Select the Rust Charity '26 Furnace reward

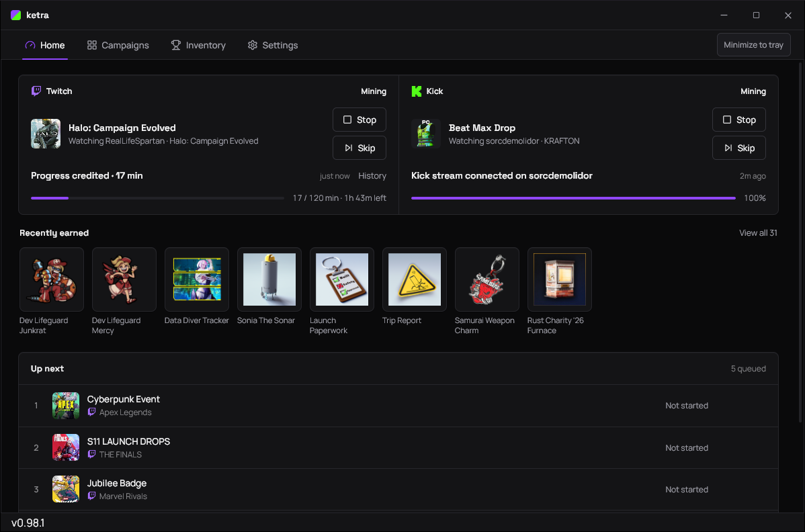559,291
